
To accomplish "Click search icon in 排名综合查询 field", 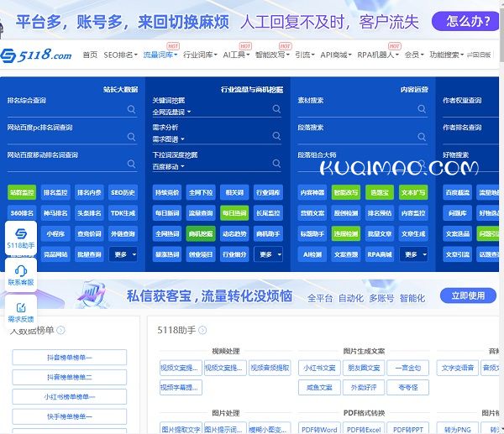I will [x=131, y=109].
